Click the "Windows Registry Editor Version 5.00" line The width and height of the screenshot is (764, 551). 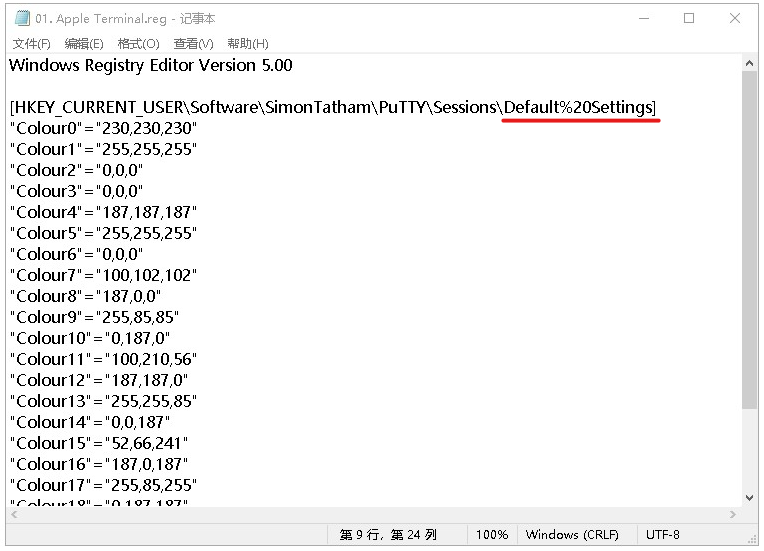point(151,65)
